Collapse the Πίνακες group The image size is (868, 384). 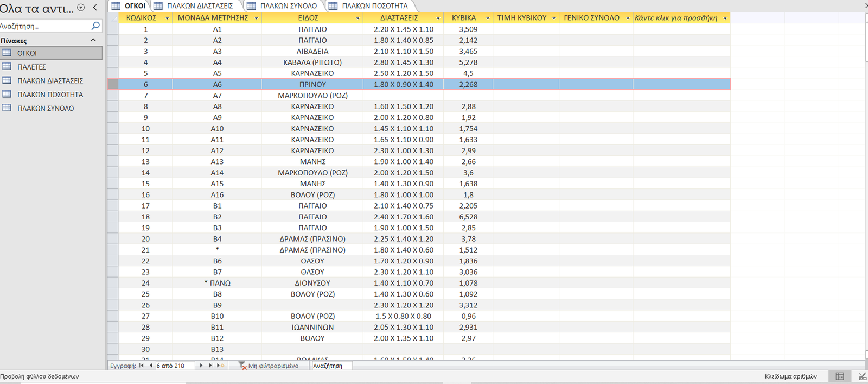click(93, 40)
